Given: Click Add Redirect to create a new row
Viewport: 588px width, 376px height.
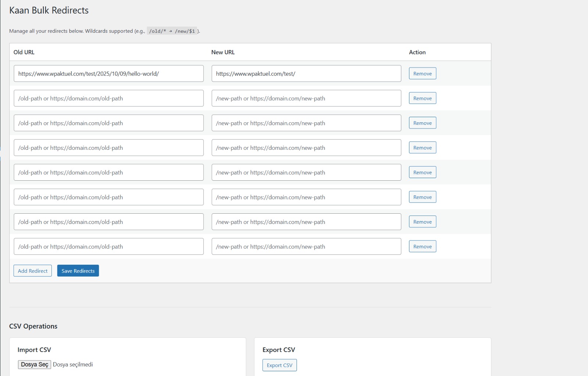Looking at the screenshot, I should (x=32, y=271).
